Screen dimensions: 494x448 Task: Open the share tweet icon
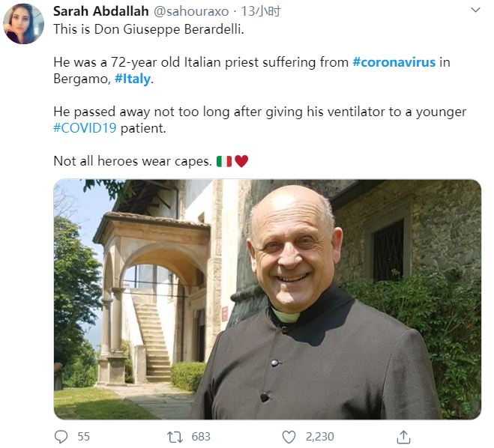[403, 436]
